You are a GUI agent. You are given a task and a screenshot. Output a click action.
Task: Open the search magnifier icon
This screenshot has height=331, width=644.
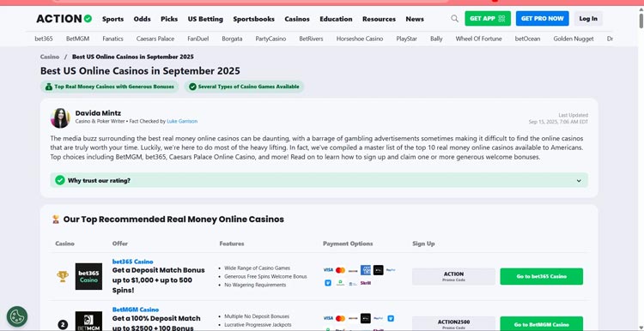pyautogui.click(x=454, y=19)
